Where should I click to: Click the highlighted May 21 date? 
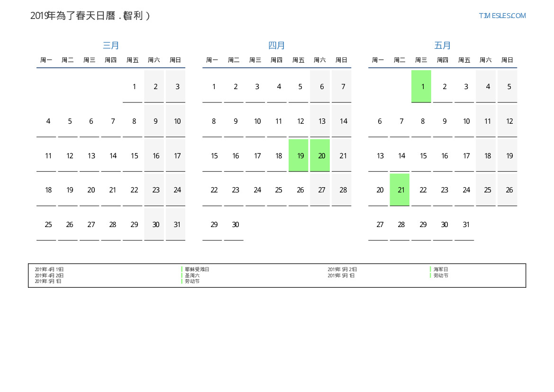pyautogui.click(x=400, y=190)
